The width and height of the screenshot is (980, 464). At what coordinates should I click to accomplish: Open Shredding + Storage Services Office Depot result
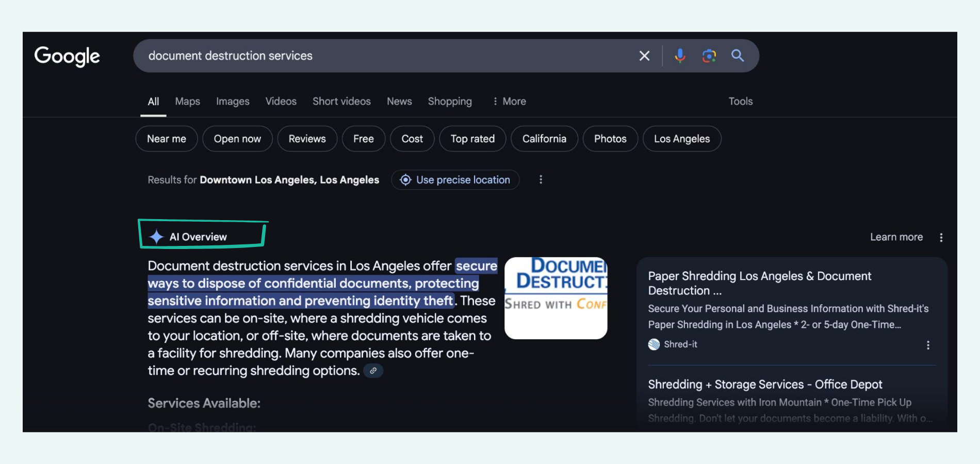765,385
